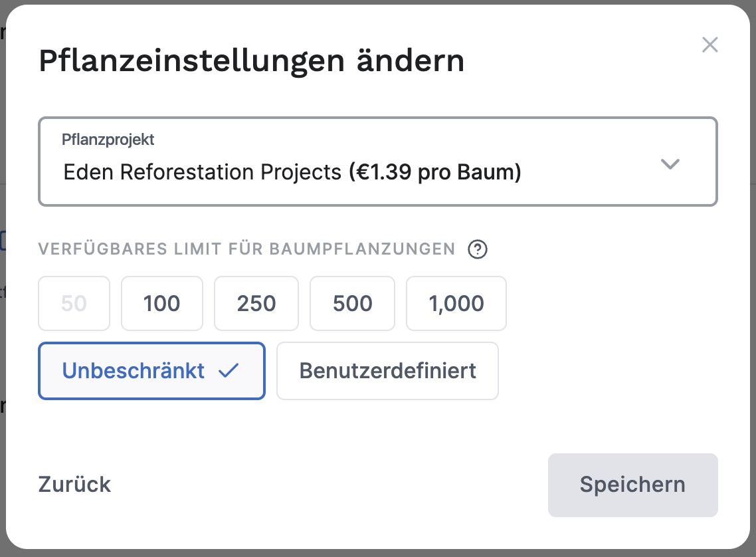Click the small Pflanzprojekt field label
Image resolution: width=756 pixels, height=557 pixels.
click(x=108, y=140)
